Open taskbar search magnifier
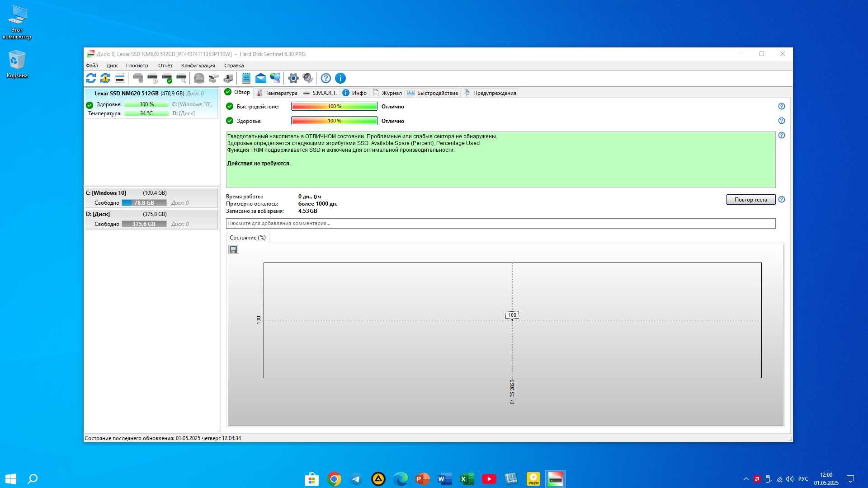 [33, 479]
